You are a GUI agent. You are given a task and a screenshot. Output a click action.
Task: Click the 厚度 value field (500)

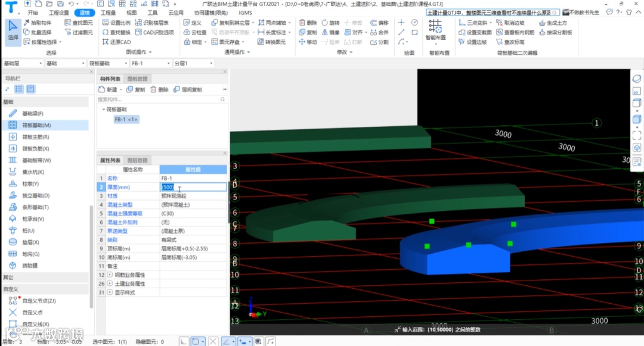193,187
